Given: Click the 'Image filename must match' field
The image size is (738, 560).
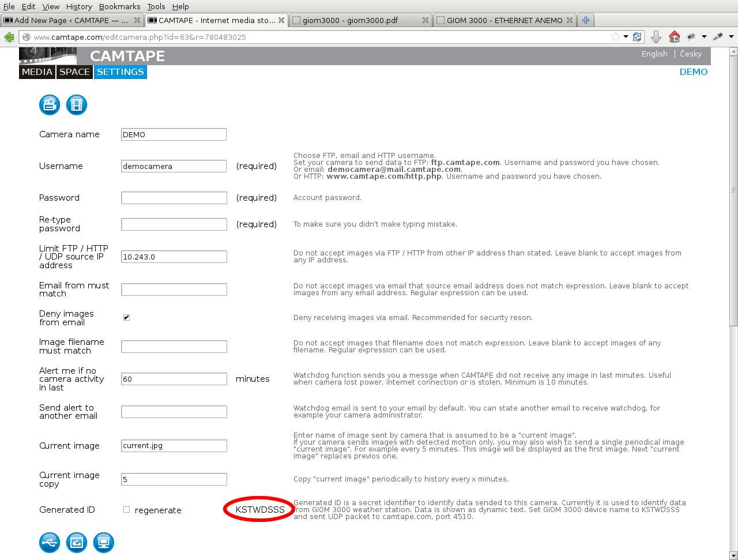Looking at the screenshot, I should [174, 347].
